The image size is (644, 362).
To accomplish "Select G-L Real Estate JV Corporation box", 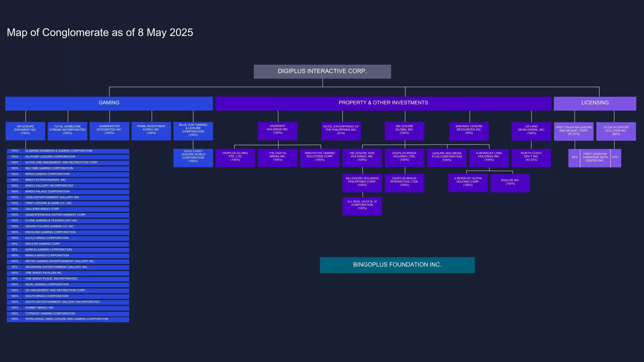I will point(362,206).
